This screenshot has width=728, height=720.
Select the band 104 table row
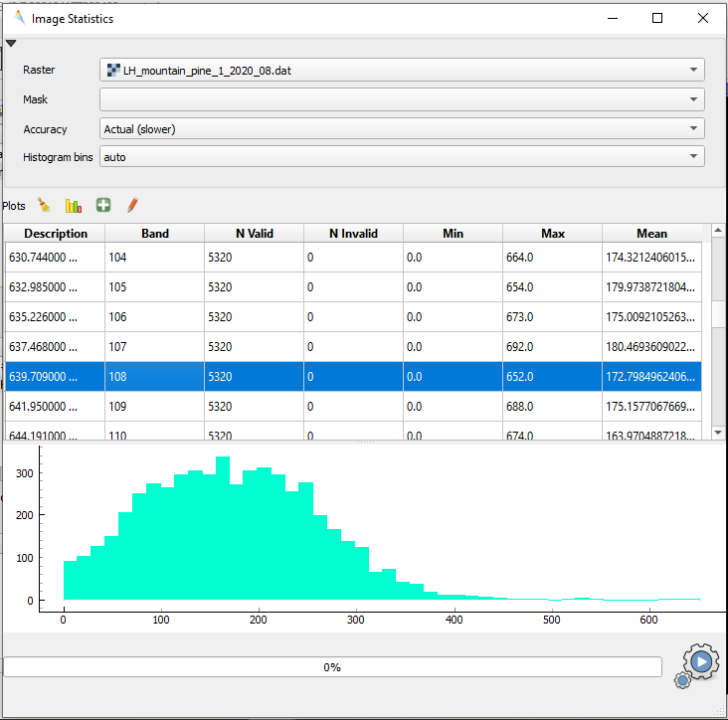pos(155,258)
